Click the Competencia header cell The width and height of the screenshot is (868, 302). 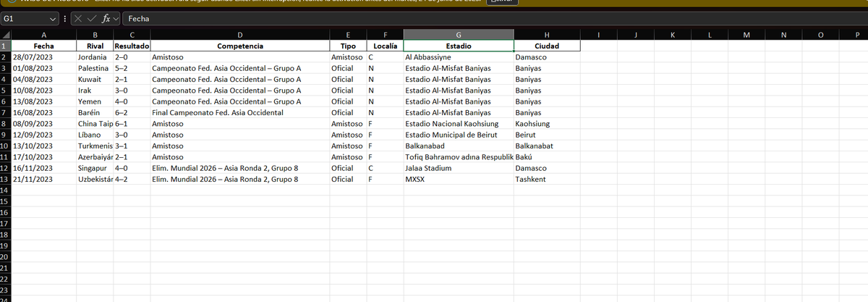[239, 46]
